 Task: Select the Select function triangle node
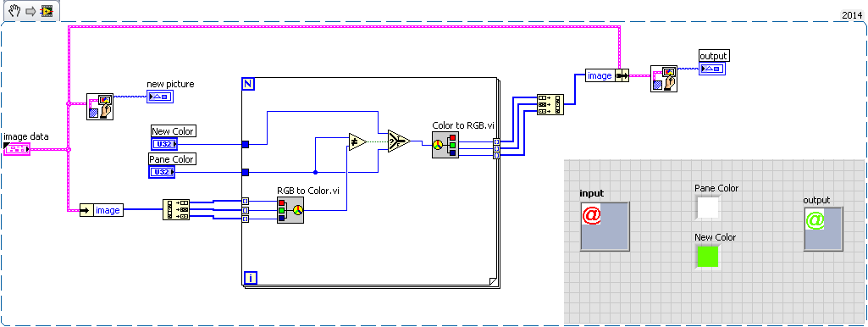tap(399, 141)
